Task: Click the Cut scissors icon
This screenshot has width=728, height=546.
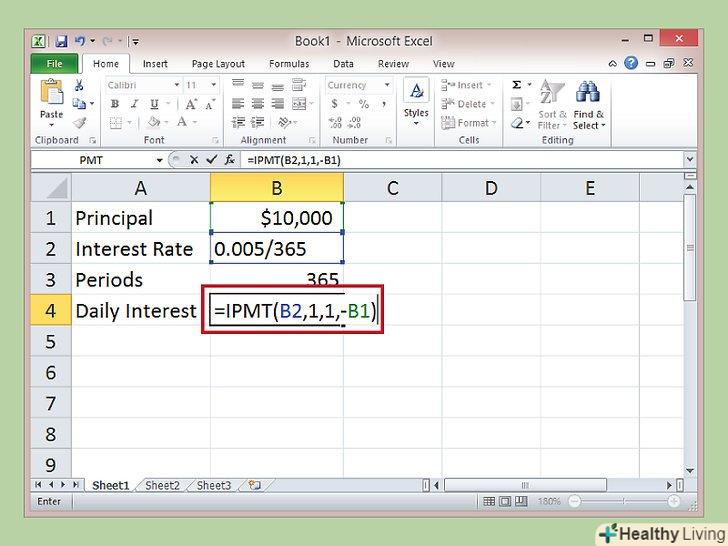Action: [x=79, y=85]
